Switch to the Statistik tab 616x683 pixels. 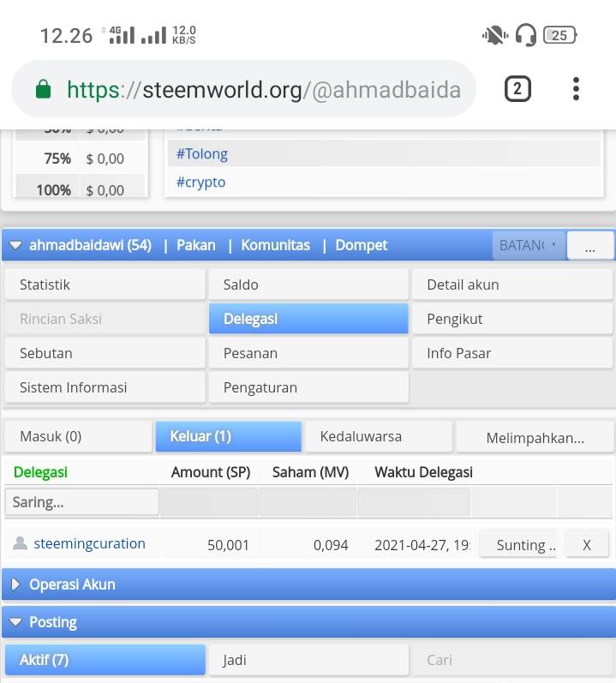[x=105, y=285]
